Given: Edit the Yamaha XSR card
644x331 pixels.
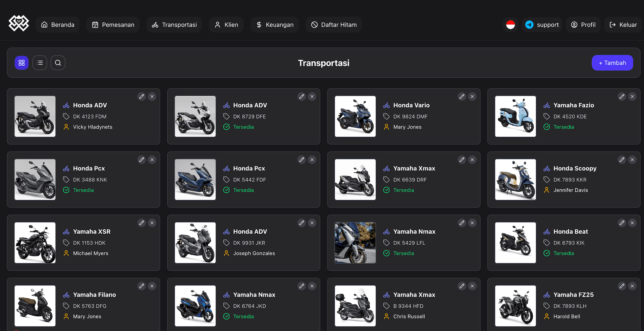Looking at the screenshot, I should 142,223.
